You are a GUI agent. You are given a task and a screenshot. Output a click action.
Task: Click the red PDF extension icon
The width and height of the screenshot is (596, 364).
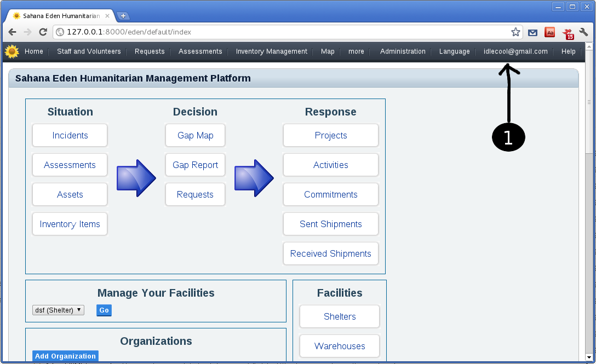tap(549, 32)
